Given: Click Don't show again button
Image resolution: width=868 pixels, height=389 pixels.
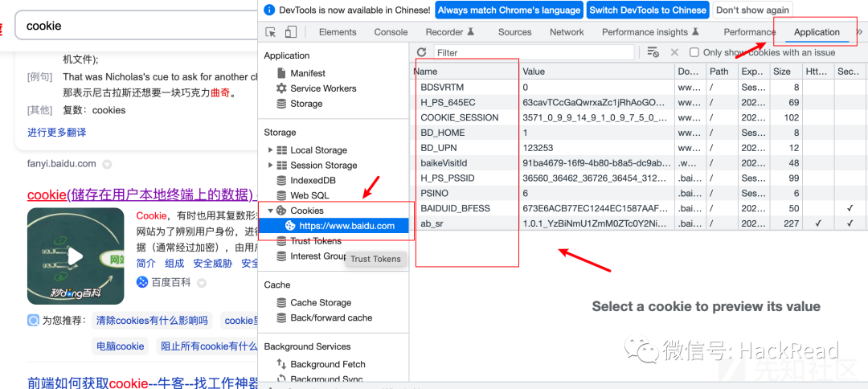Looking at the screenshot, I should [753, 10].
